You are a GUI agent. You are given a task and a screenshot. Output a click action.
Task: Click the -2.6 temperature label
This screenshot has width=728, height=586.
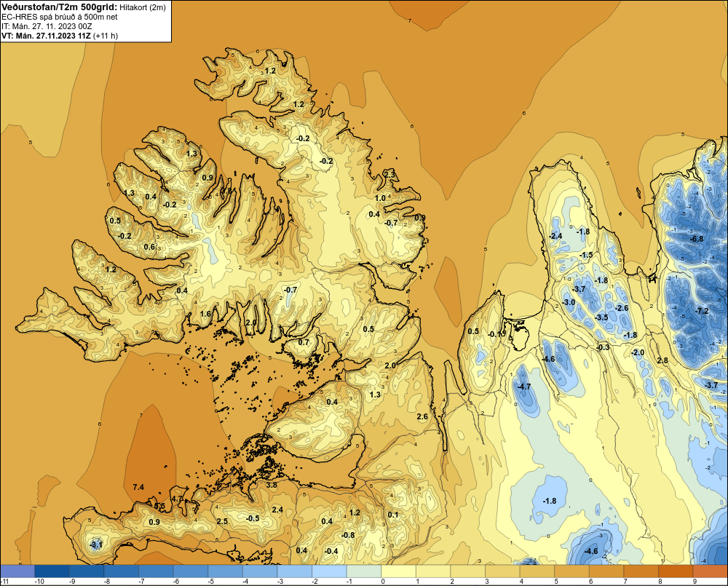point(622,308)
